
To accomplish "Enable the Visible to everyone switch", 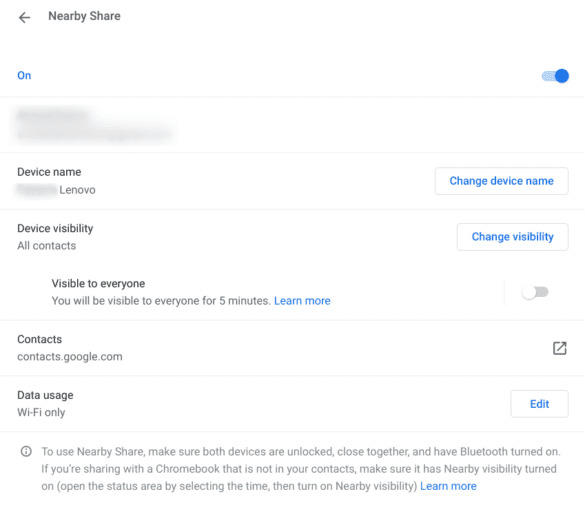I will pos(535,292).
